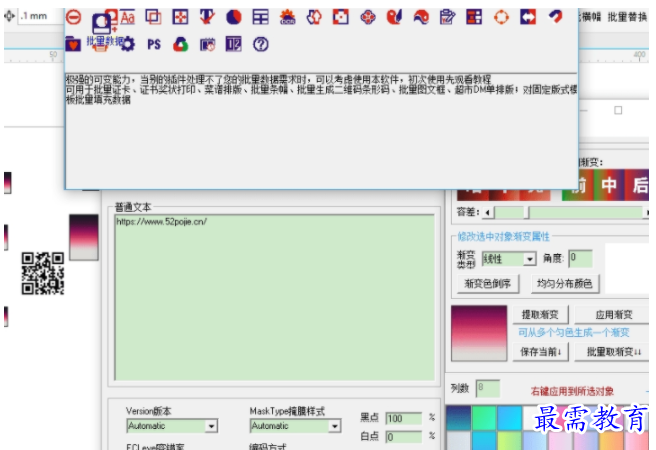
Task: Adjust the 容差 tolerance slider thumb
Action: click(x=527, y=212)
